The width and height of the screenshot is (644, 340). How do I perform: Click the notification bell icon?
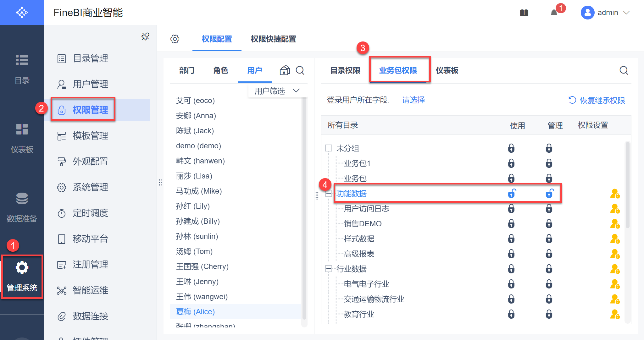pos(554,13)
